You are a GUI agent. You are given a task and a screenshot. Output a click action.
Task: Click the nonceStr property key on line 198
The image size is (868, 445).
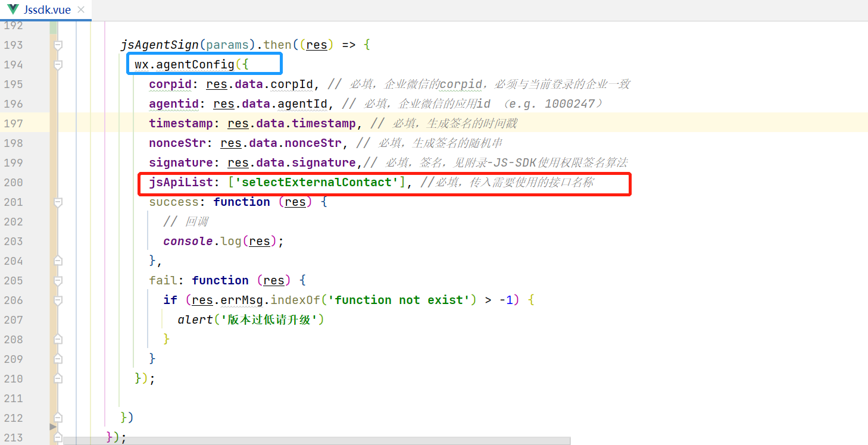pos(177,143)
